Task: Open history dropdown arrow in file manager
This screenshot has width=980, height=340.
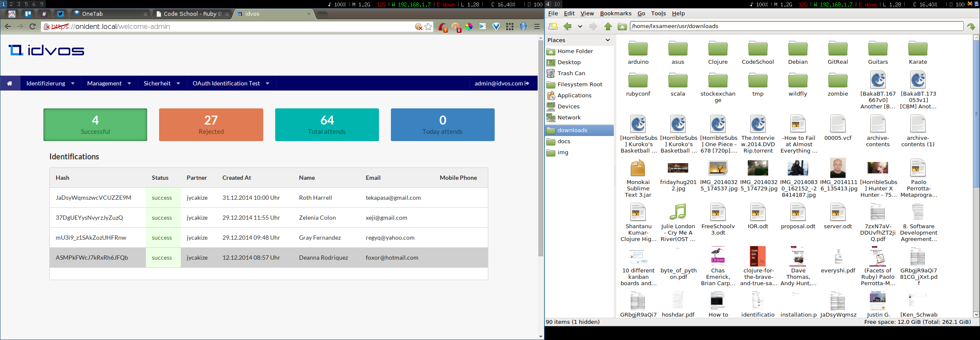Action: (580, 26)
